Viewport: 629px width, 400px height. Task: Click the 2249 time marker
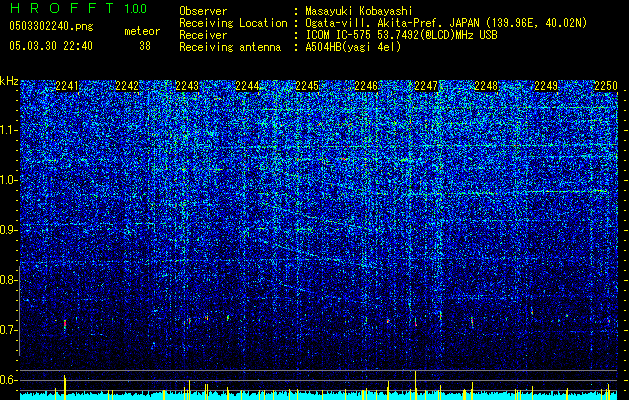point(546,86)
